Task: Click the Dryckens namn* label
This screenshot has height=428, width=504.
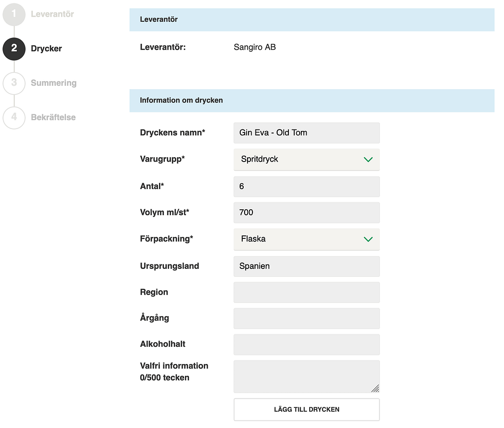Action: click(x=172, y=132)
